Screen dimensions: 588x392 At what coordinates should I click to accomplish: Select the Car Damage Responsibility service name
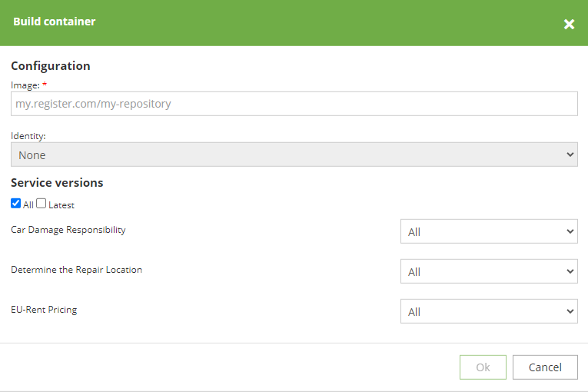68,230
